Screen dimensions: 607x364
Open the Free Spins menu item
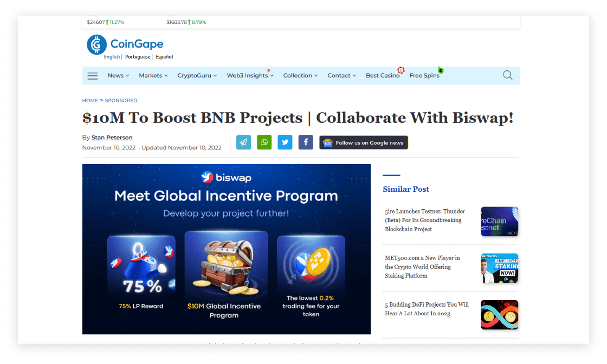(424, 76)
